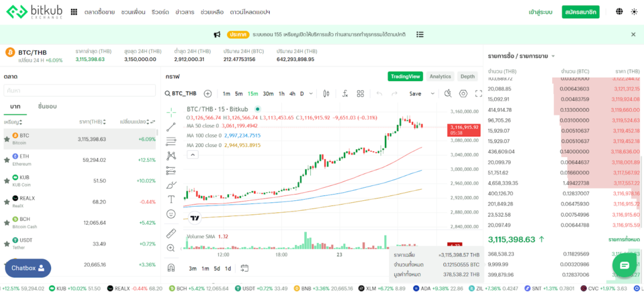The width and height of the screenshot is (644, 292).
Task: Select the text annotation tool
Action: 171,199
